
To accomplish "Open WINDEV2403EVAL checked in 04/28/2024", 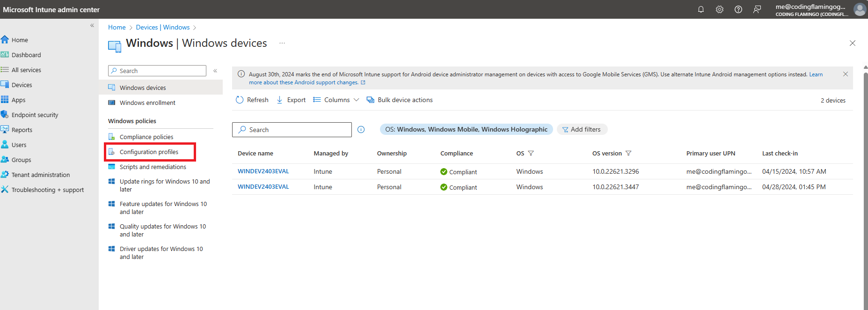I will [x=263, y=186].
